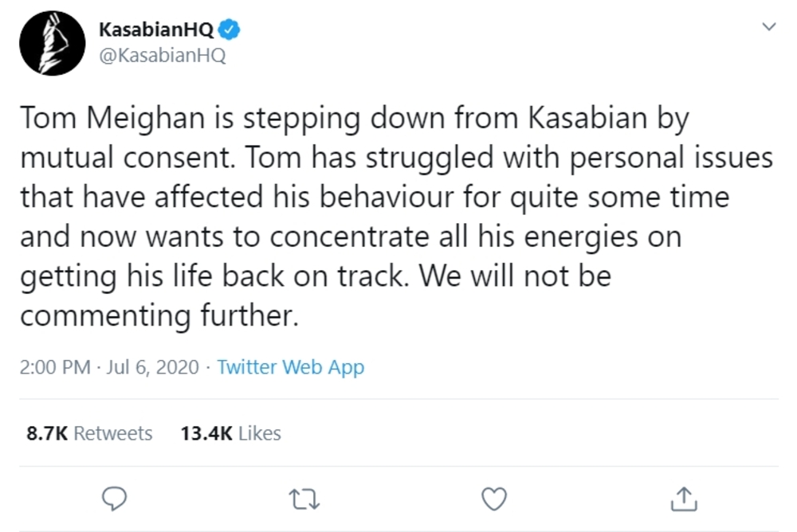Retweet this post using the arrows icon
The image size is (797, 532).
(x=306, y=499)
